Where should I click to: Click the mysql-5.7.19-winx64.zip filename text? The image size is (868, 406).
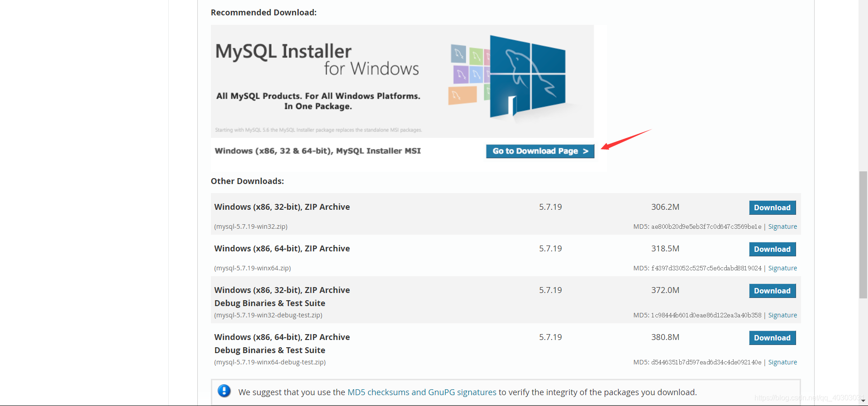click(x=253, y=268)
